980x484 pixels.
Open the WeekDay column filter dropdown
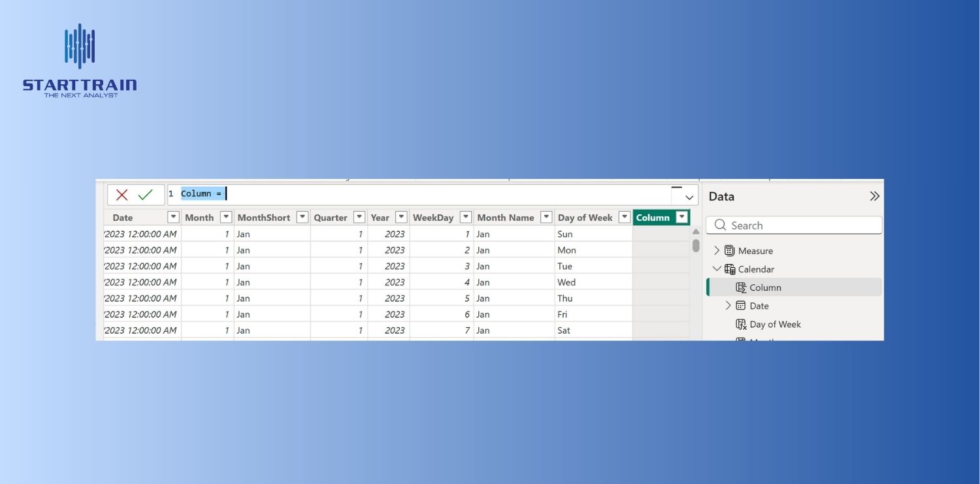coord(466,216)
